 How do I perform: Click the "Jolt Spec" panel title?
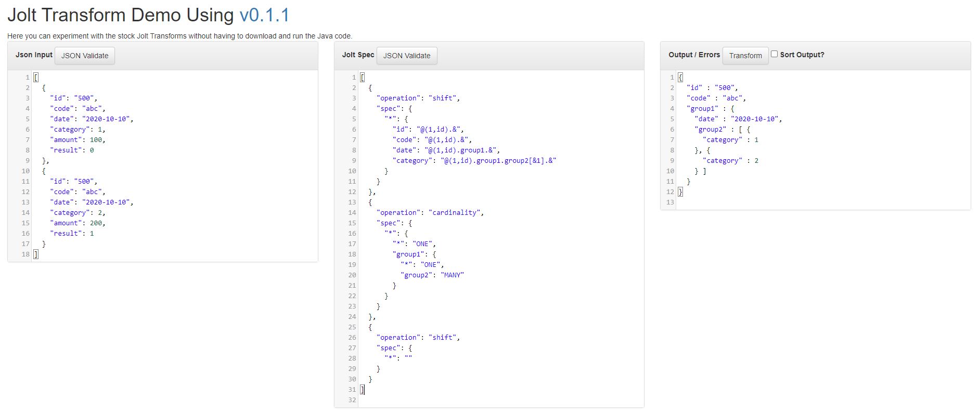click(358, 55)
